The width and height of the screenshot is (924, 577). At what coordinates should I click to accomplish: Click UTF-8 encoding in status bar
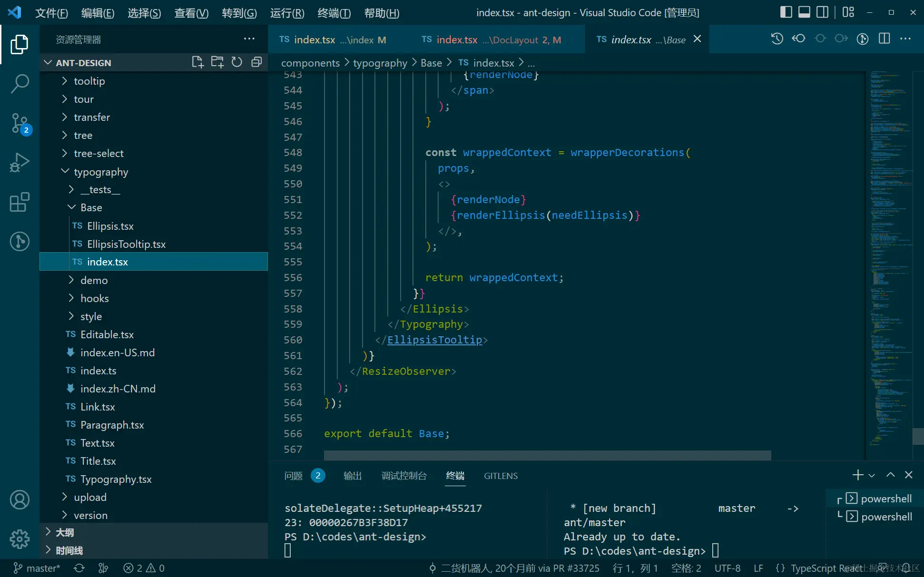click(x=727, y=568)
